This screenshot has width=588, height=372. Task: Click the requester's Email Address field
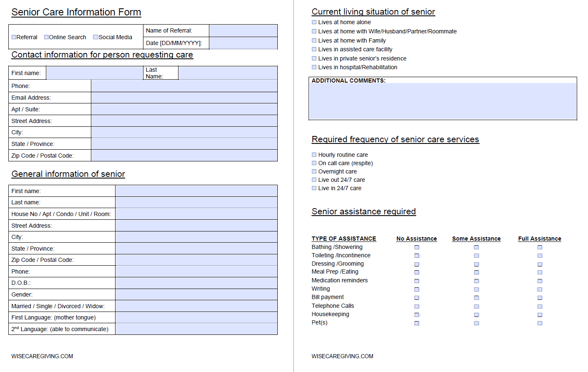click(184, 98)
